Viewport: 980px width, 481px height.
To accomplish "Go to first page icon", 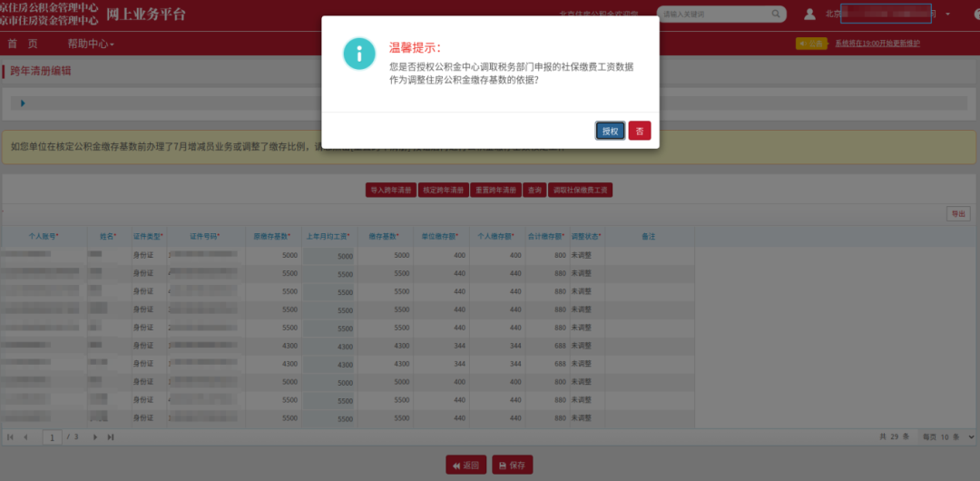I will (11, 437).
